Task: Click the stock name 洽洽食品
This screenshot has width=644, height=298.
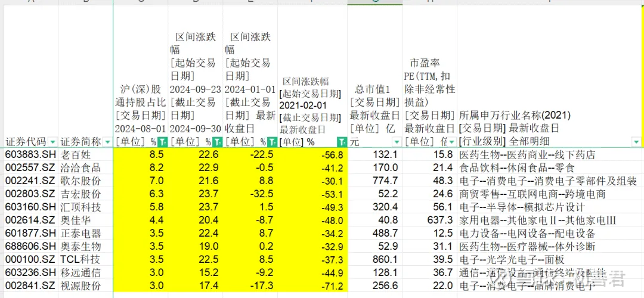Action: click(80, 168)
